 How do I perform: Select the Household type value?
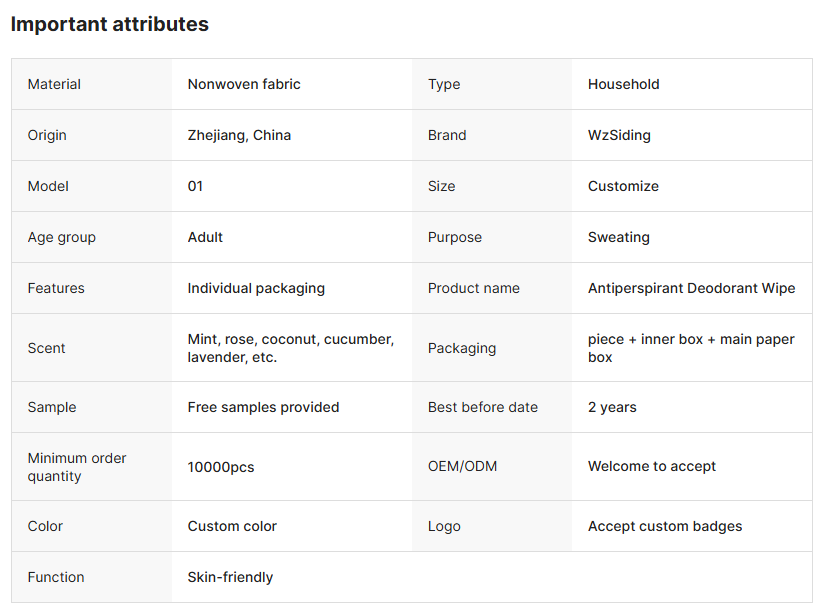coord(623,85)
